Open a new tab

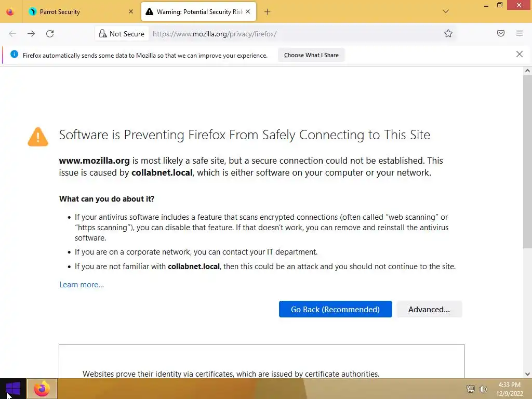click(267, 11)
